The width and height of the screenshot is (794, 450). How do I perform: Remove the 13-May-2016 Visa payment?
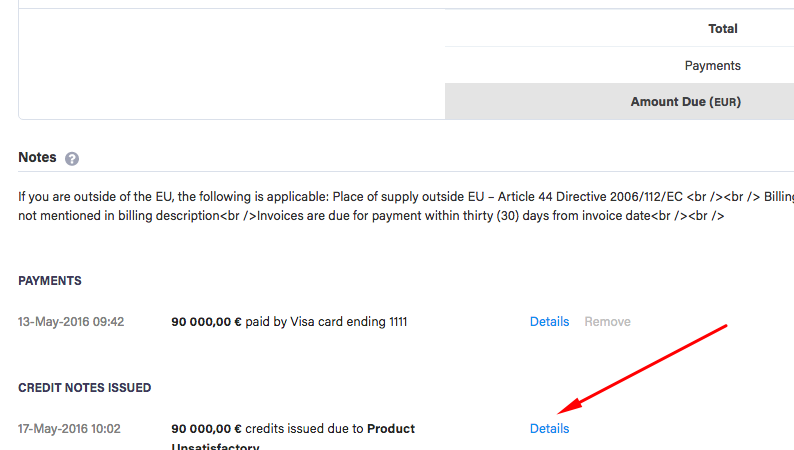pos(607,321)
